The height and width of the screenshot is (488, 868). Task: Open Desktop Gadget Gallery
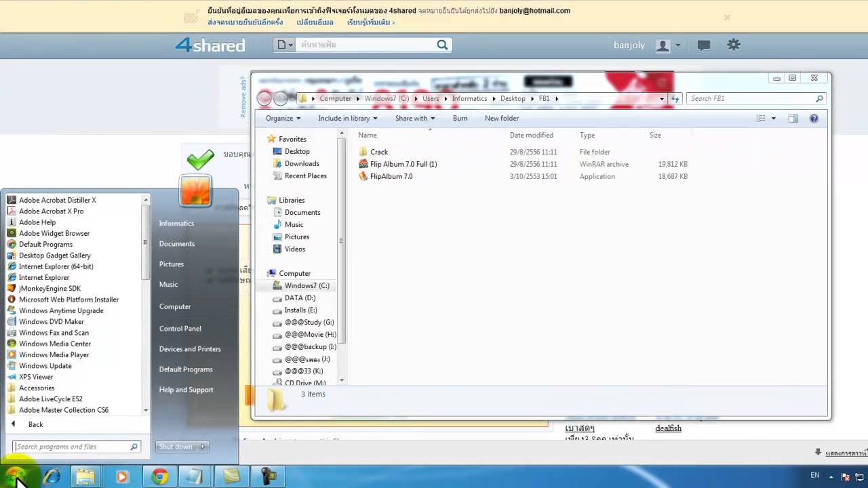pyautogui.click(x=54, y=256)
